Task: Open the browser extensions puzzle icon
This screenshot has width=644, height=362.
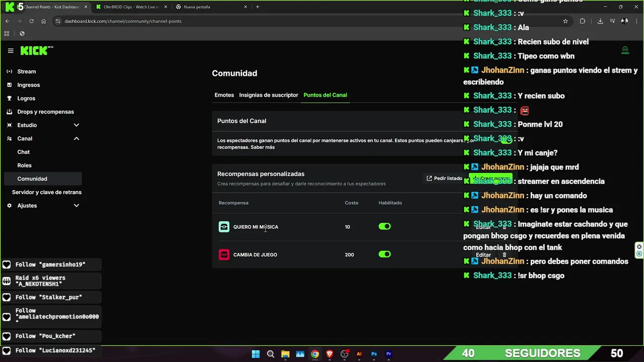Action: click(583, 21)
